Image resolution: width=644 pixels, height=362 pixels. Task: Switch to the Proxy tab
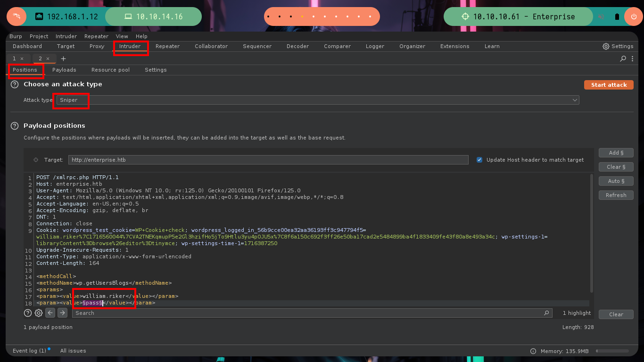[x=97, y=46]
